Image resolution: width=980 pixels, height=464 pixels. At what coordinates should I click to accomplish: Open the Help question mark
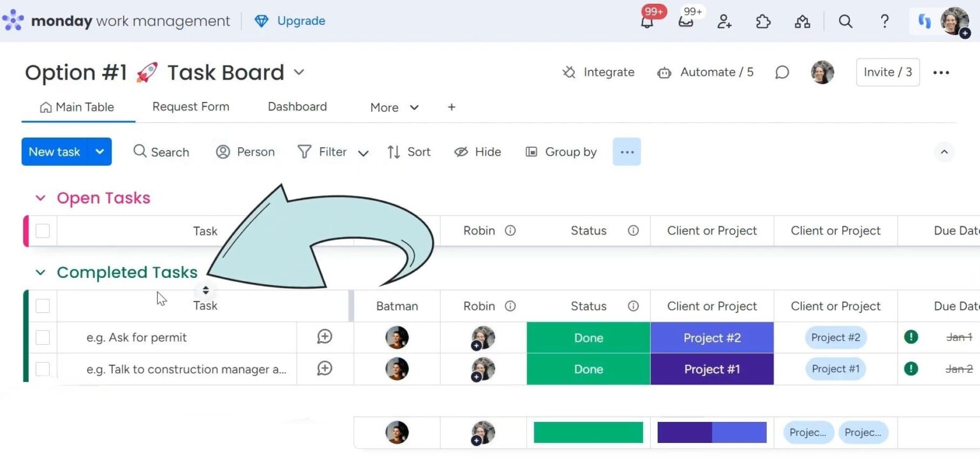[884, 21]
